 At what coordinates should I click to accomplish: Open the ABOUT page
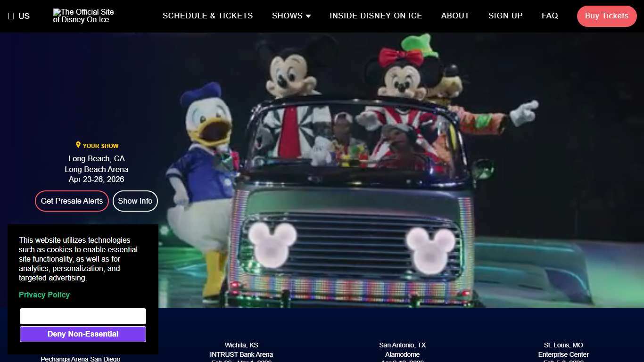[x=455, y=16]
